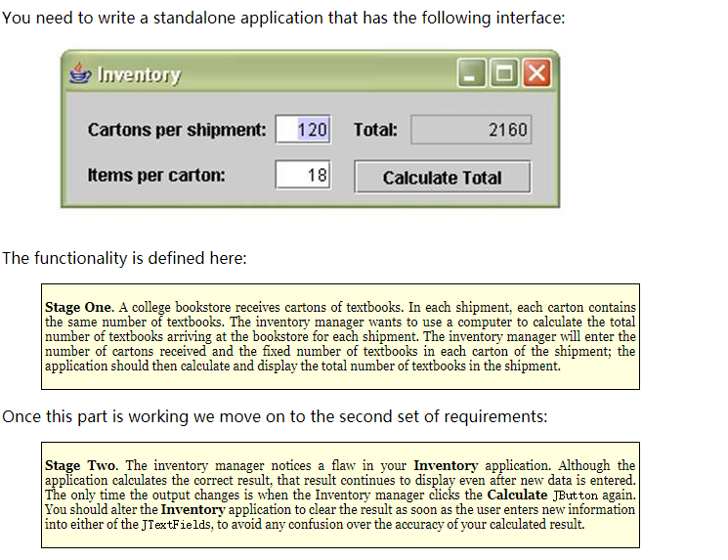Viewport: 728px width, 560px height.
Task: Click the 'Stage One.' bold heading
Action: coord(79,308)
